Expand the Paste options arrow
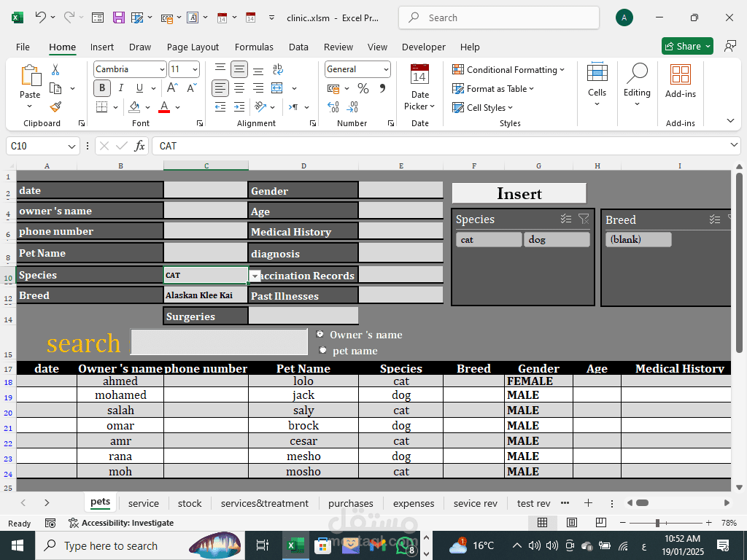Viewport: 747px width, 560px height. pyautogui.click(x=29, y=106)
